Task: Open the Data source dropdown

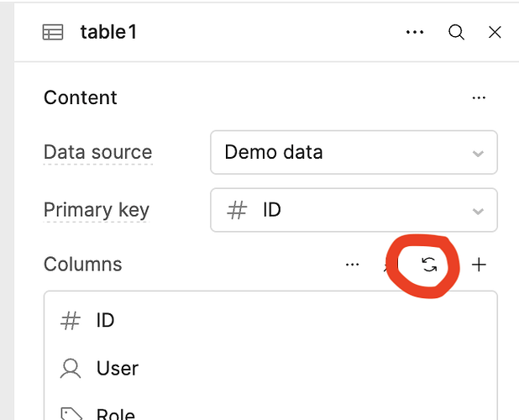Action: click(x=354, y=152)
